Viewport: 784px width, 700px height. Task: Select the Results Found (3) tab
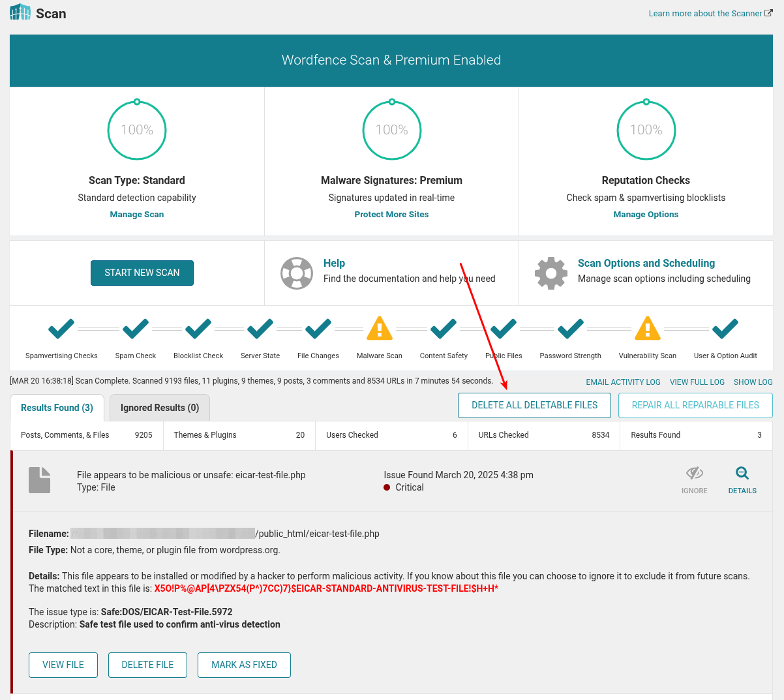57,407
